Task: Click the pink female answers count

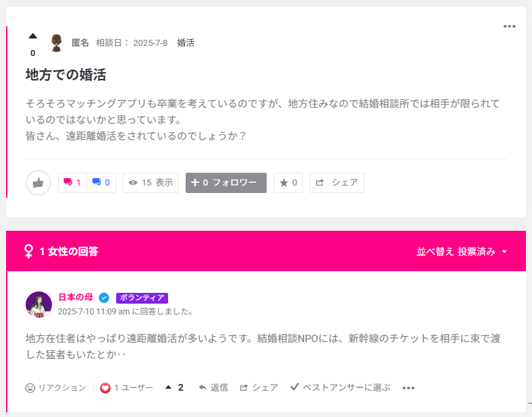Action: click(73, 183)
